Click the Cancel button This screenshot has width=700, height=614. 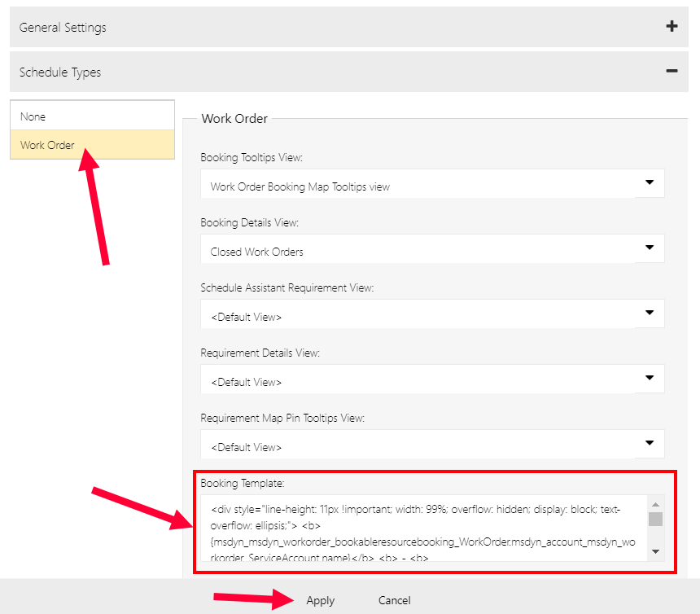click(394, 600)
